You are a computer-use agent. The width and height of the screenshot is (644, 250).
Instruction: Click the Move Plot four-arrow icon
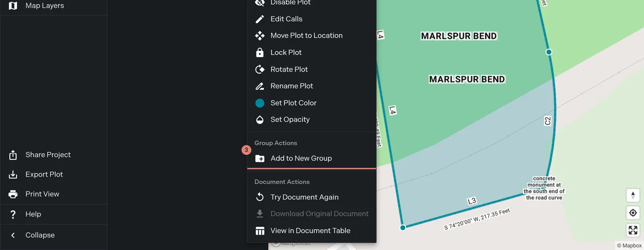(x=260, y=36)
